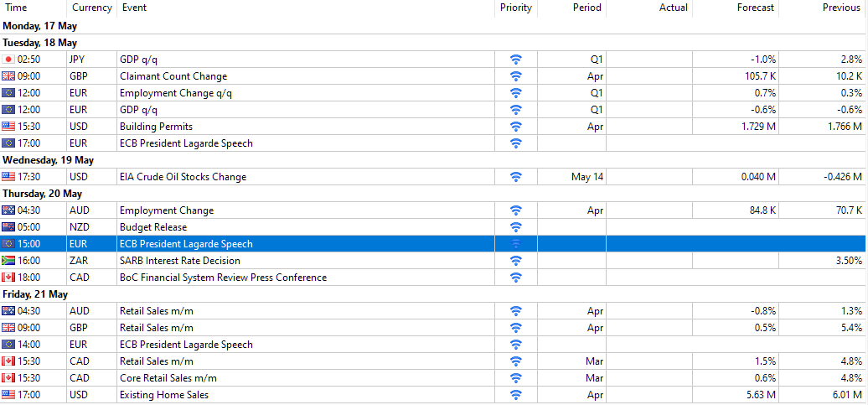The image size is (868, 405).
Task: Sort the calendar by the Time column header
Action: (17, 8)
